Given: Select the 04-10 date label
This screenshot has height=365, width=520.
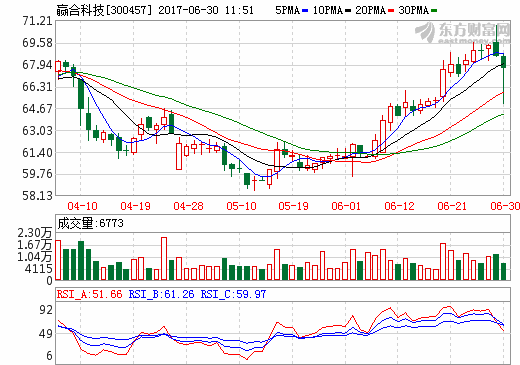Looking at the screenshot, I should tap(82, 206).
